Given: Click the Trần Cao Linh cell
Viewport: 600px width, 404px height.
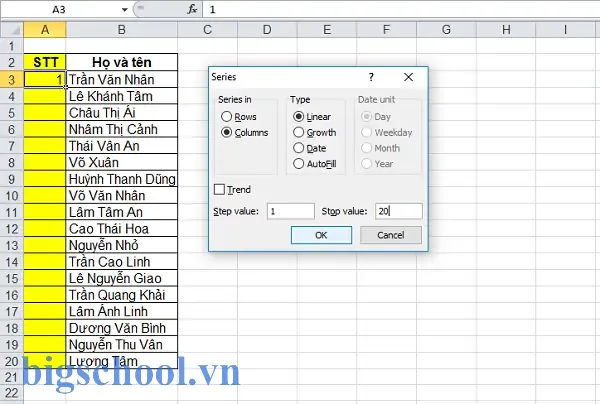Looking at the screenshot, I should pyautogui.click(x=122, y=262).
